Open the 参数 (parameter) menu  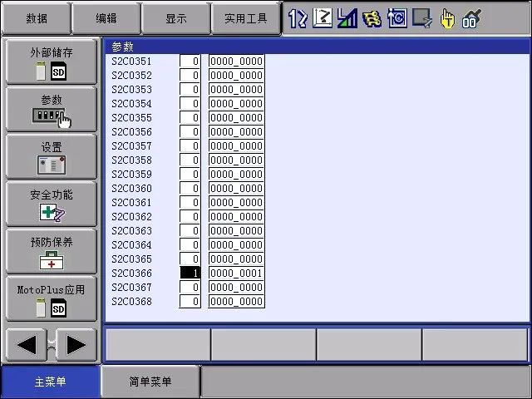click(x=52, y=109)
